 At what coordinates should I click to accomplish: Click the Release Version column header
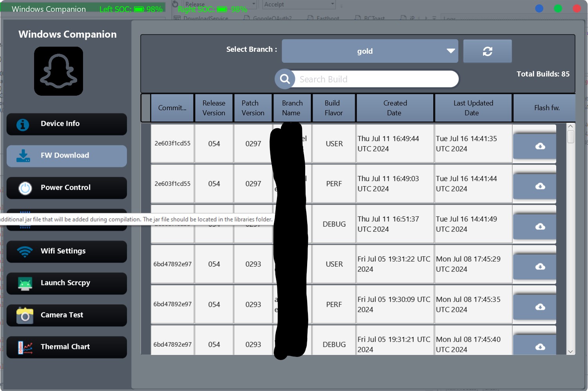[214, 108]
